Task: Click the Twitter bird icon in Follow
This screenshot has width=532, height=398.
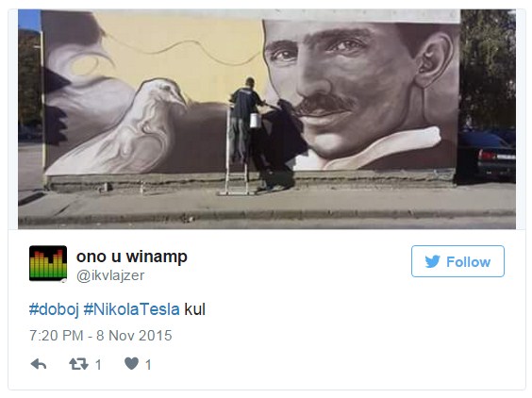Action: pyautogui.click(x=433, y=261)
